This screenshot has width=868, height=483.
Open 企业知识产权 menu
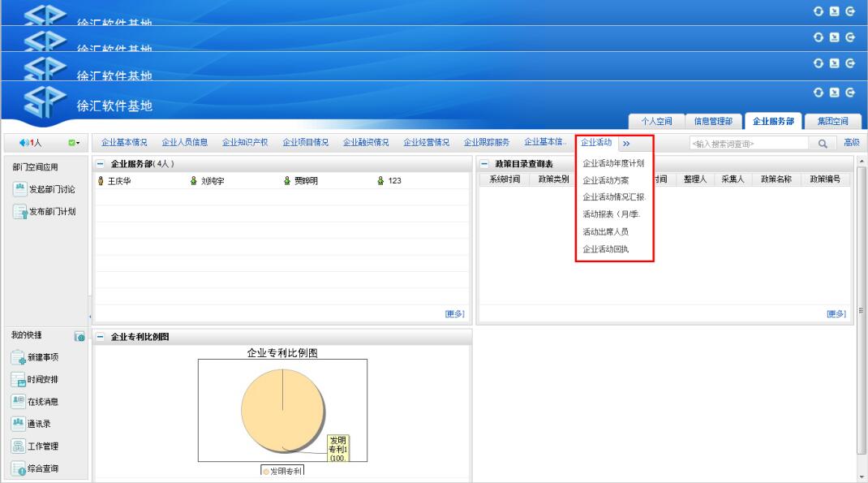(x=245, y=142)
